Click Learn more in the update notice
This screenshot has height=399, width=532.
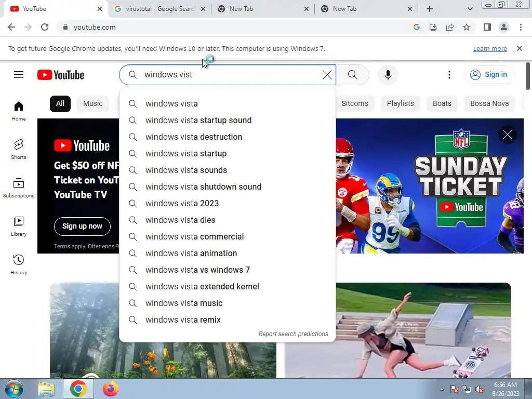[490, 48]
